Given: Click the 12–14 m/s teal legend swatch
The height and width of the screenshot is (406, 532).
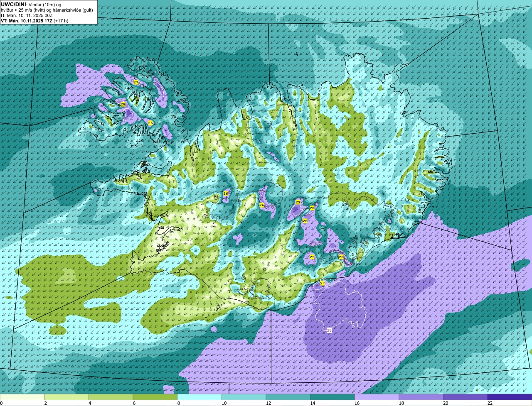Looking at the screenshot, I should coord(288,397).
